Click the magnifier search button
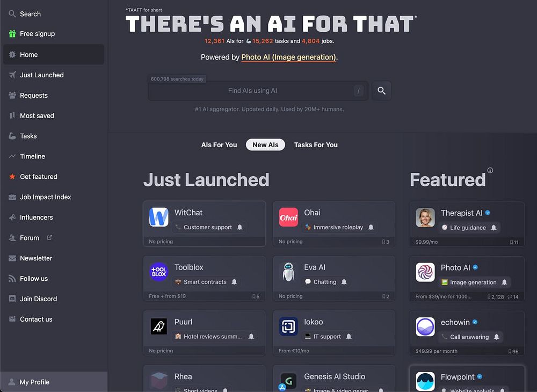The width and height of the screenshot is (537, 392). click(x=381, y=91)
